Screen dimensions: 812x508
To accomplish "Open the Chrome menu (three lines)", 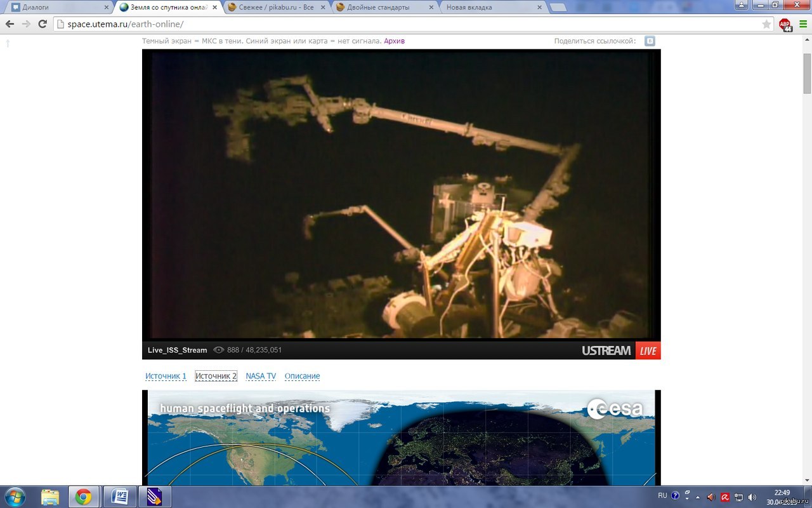I will (802, 24).
